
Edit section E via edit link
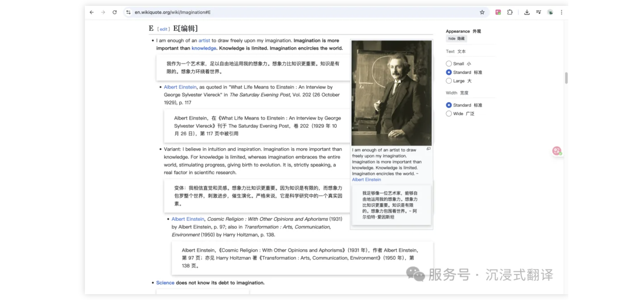(163, 29)
